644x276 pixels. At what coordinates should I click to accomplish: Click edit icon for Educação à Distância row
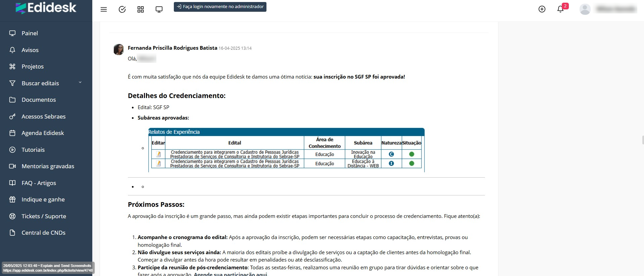point(158,164)
